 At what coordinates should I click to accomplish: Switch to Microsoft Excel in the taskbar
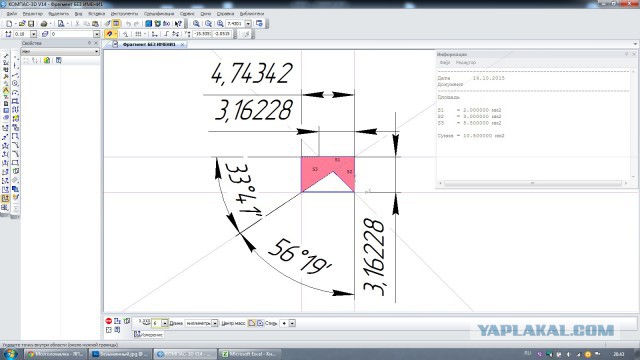point(249,354)
